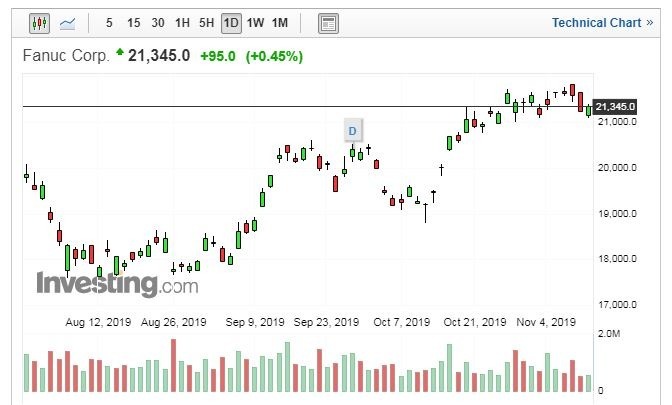
Task: Select the 1D daily interval
Action: pyautogui.click(x=231, y=23)
